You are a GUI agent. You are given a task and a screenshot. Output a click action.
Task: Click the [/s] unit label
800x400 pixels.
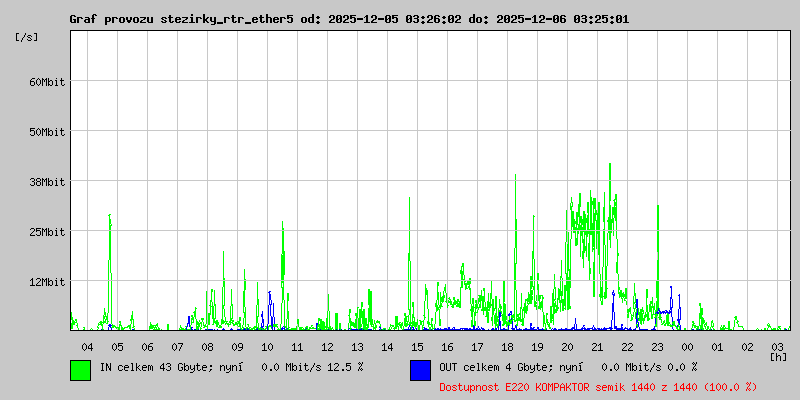[27, 36]
